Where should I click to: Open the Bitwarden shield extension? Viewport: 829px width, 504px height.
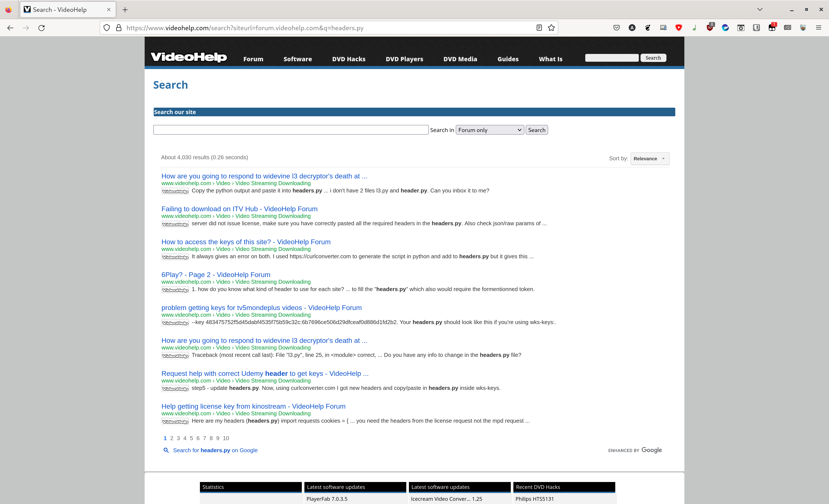756,28
